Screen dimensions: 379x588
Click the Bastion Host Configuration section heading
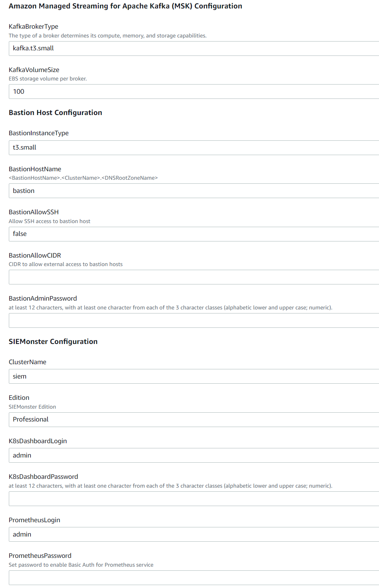click(56, 113)
